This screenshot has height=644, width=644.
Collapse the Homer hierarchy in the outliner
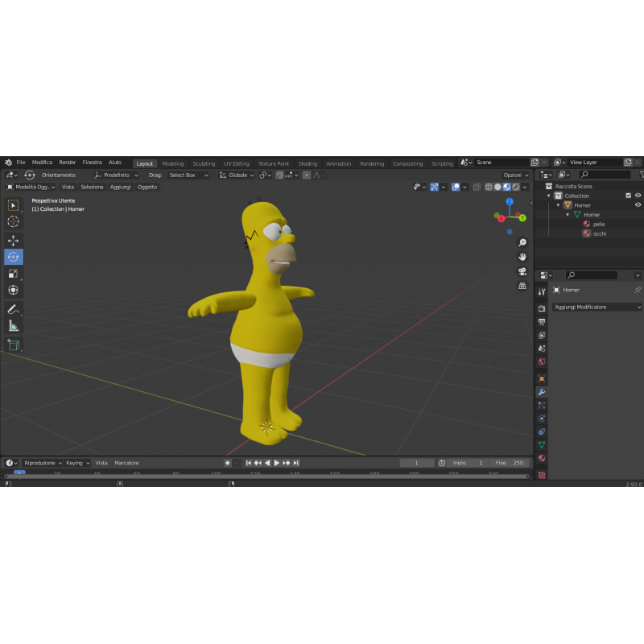point(558,204)
